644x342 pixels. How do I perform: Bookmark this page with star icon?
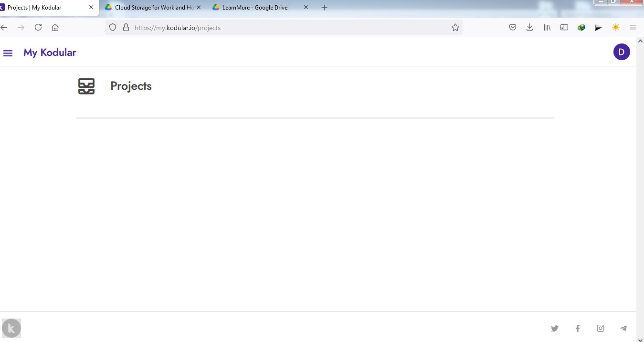tap(455, 28)
